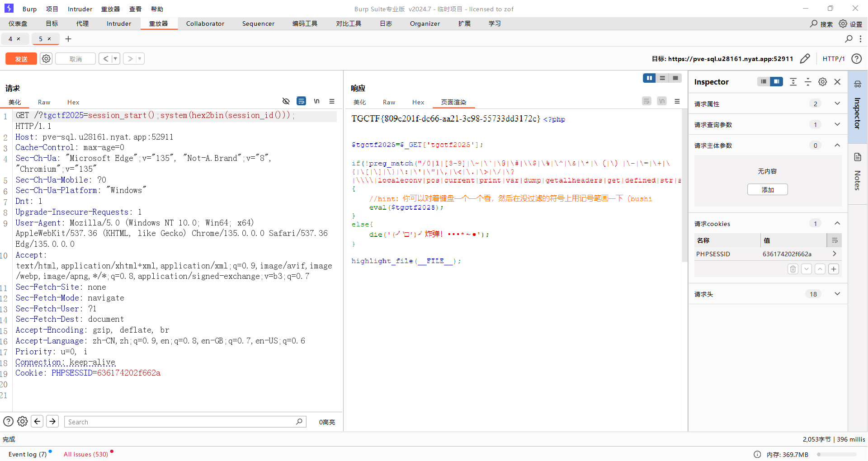The image size is (868, 461).
Task: Expand PHPSESSID cookie row chevron
Action: point(835,254)
